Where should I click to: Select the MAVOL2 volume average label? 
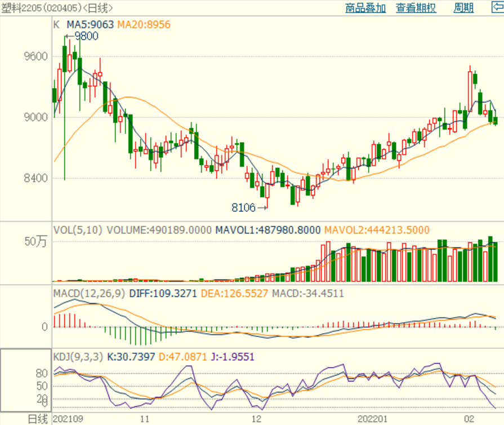click(x=376, y=230)
